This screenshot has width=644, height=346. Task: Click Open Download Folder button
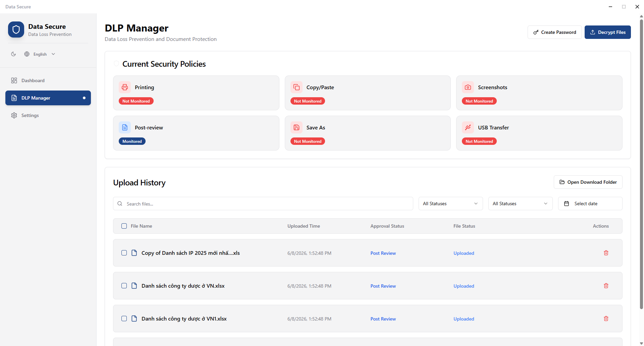coord(588,182)
